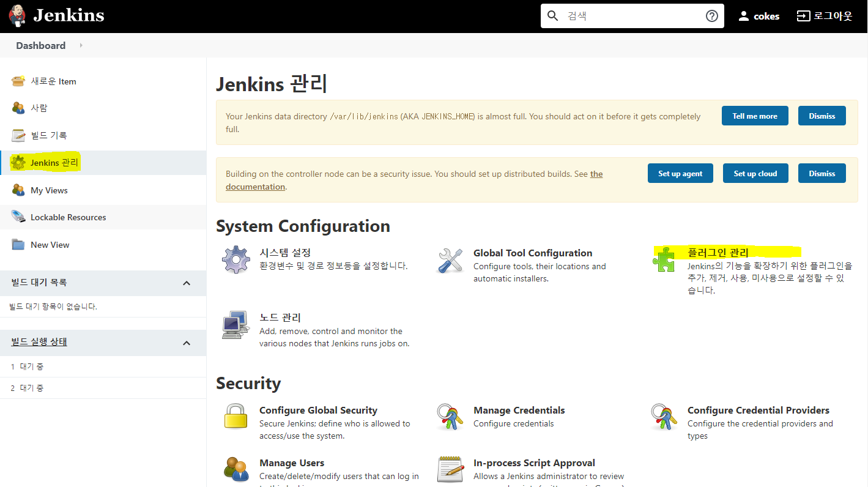Focus the 검색 search field
The width and height of the screenshot is (868, 487).
tap(632, 16)
